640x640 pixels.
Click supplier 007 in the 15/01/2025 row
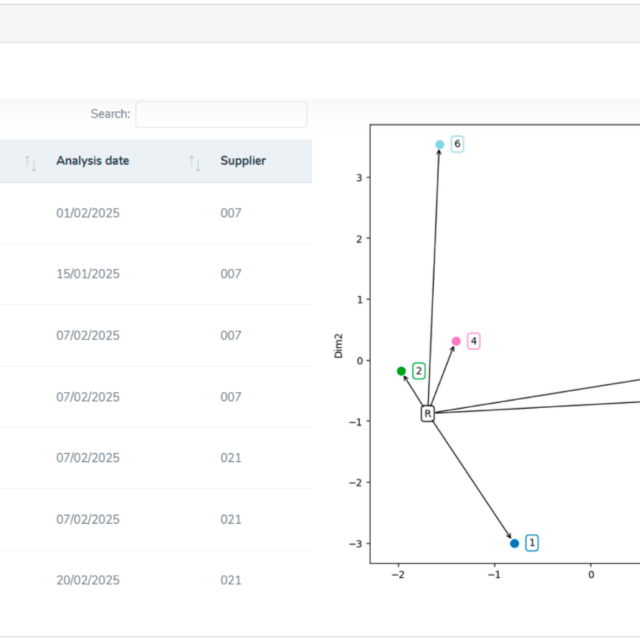(231, 274)
